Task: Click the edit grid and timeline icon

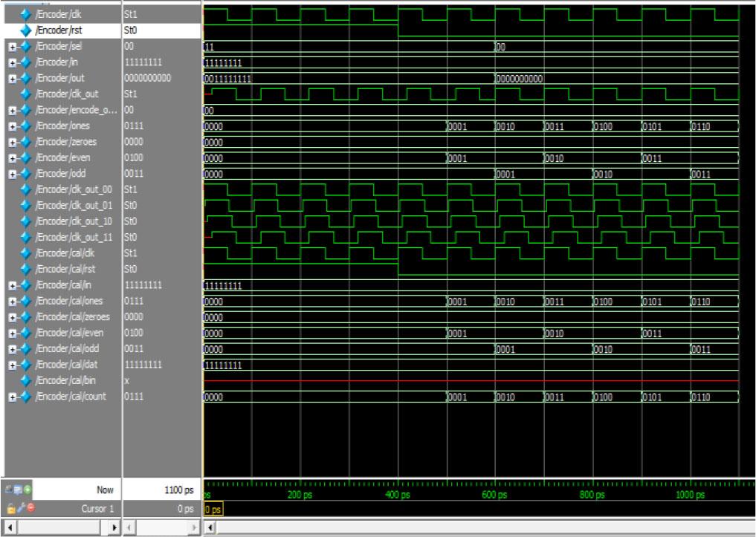Action: [19, 490]
